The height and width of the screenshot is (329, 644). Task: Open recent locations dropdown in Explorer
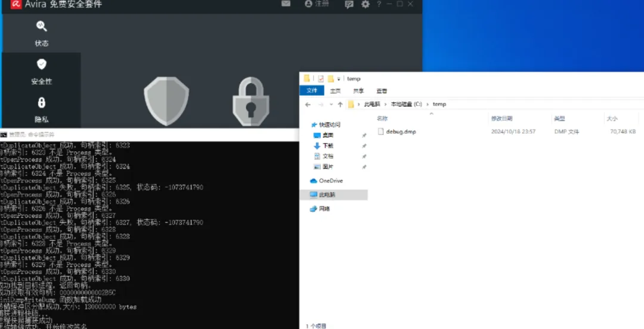[331, 104]
